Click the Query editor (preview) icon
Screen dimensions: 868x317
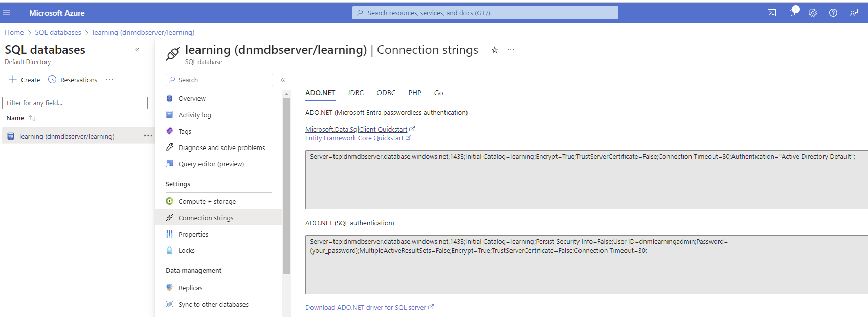(x=170, y=164)
